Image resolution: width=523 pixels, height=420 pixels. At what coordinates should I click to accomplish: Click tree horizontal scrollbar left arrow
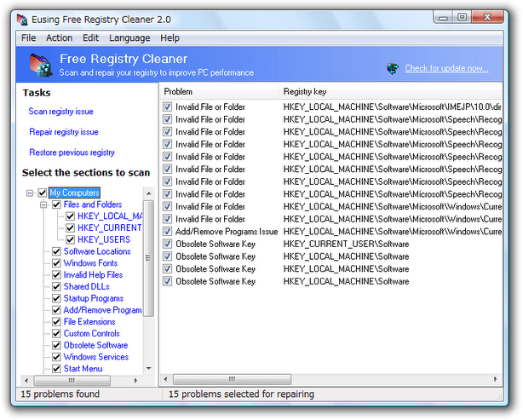[26, 380]
